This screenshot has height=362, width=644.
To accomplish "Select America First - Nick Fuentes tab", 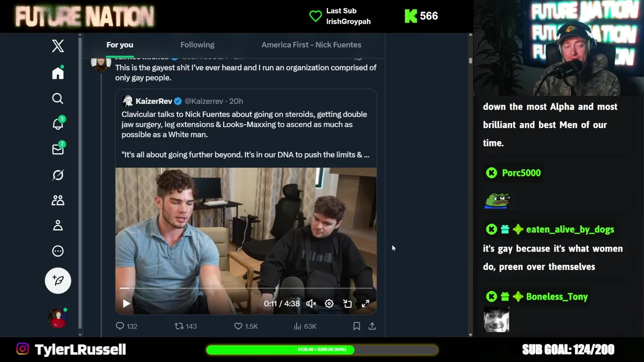I will tap(311, 45).
